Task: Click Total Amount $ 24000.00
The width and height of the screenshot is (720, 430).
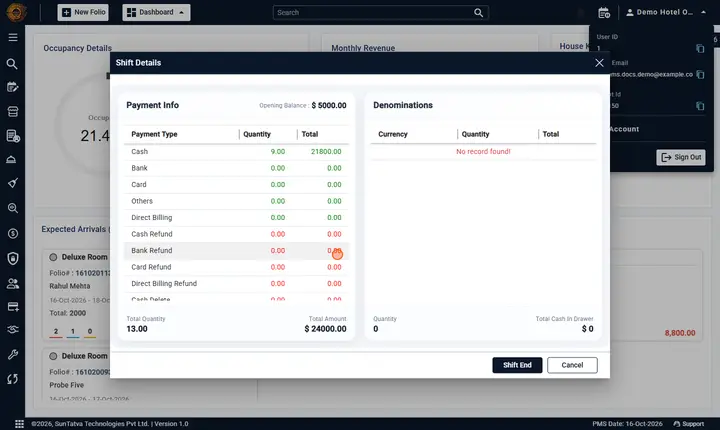Action: (325, 329)
